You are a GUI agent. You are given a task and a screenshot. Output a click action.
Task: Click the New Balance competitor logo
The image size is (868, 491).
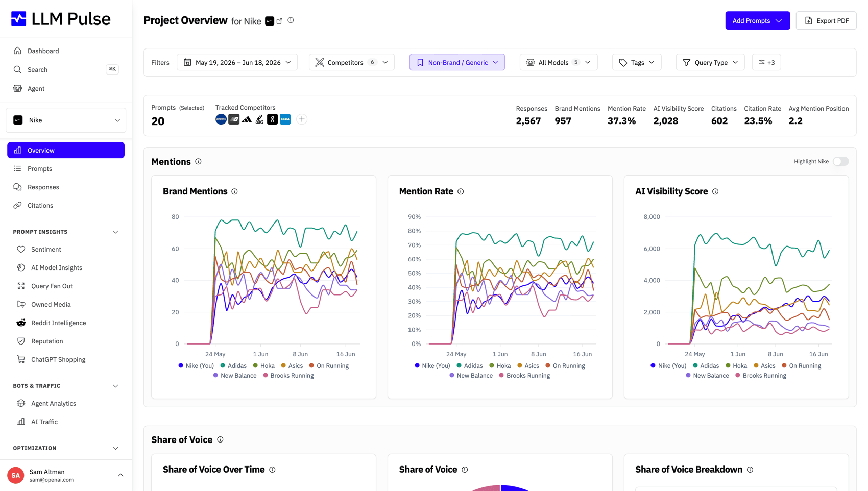234,119
